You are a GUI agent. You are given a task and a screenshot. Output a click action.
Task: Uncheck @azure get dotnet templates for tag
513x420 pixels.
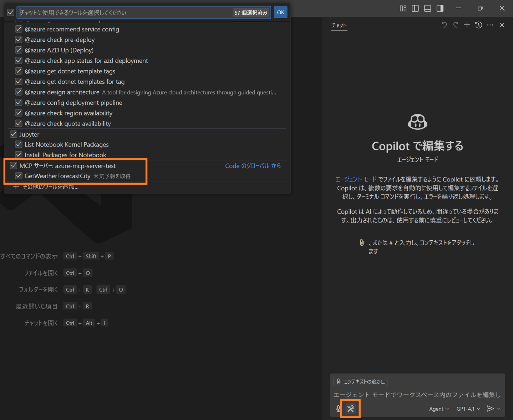tap(19, 82)
